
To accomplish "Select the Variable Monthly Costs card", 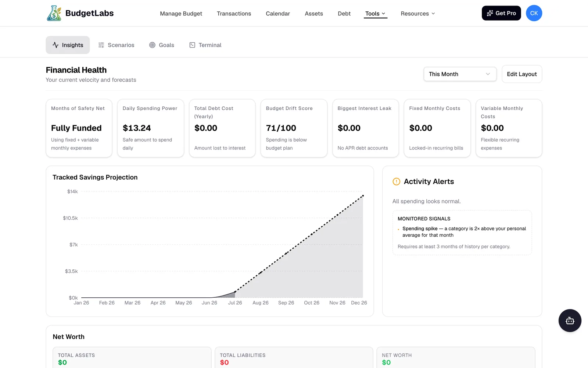I will pyautogui.click(x=509, y=128).
